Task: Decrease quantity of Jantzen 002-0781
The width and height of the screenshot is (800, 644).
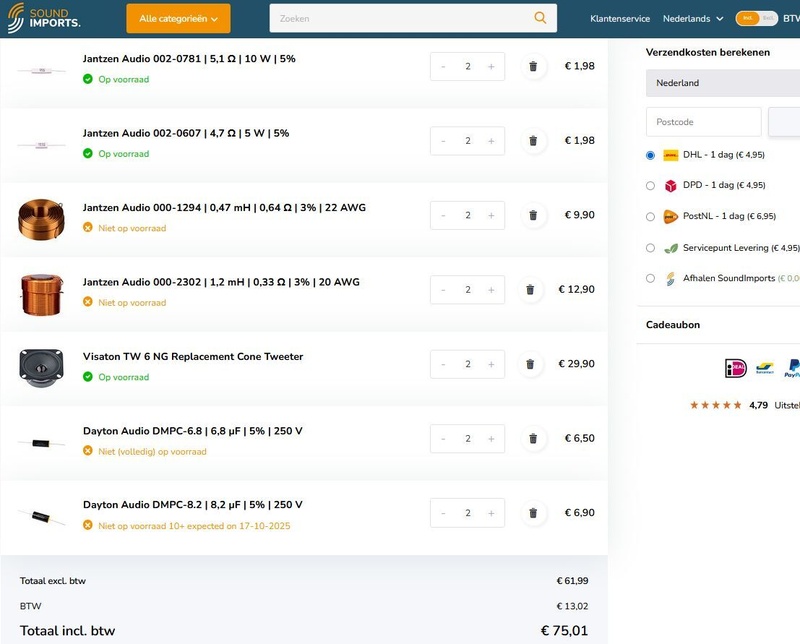Action: point(443,66)
